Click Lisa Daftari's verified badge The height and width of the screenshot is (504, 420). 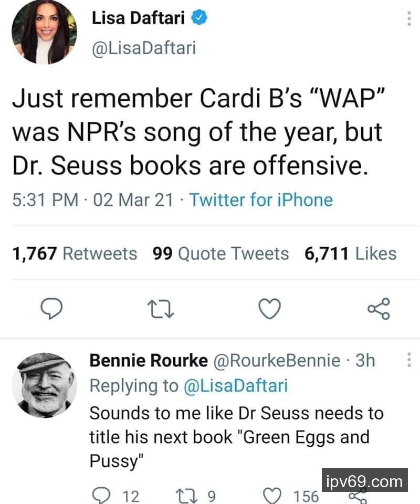pos(200,19)
